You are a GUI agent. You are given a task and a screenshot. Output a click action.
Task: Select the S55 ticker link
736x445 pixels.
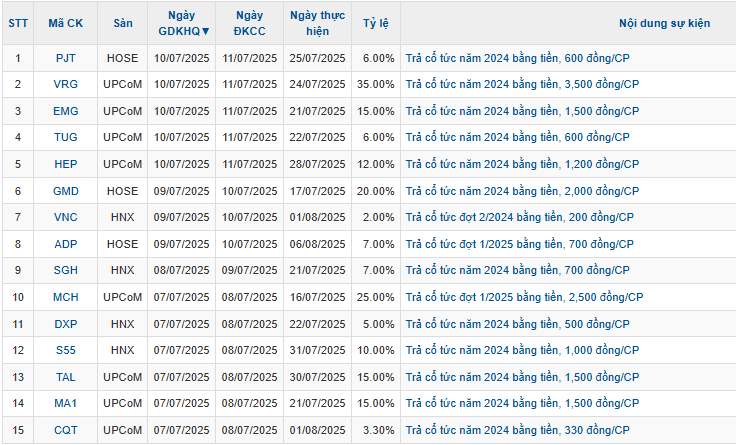(66, 350)
